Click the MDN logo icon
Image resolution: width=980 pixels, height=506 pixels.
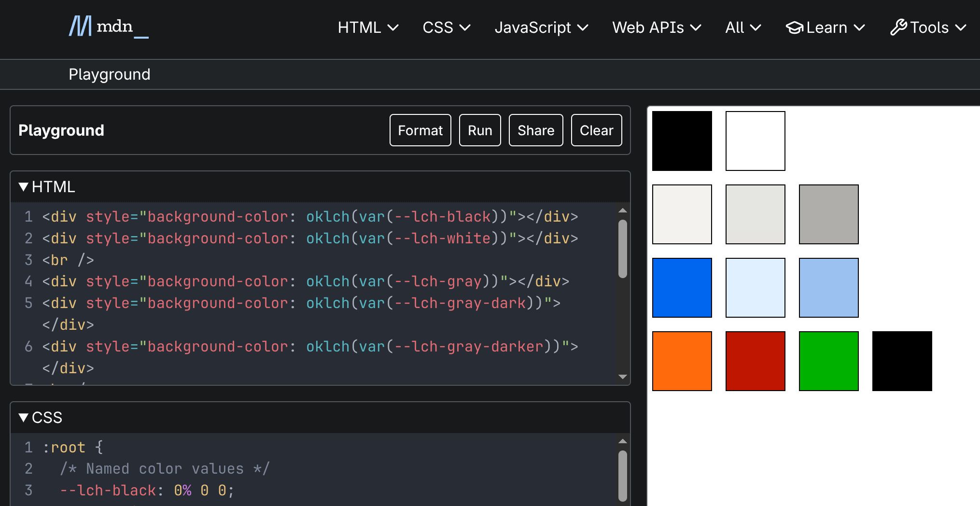80,27
